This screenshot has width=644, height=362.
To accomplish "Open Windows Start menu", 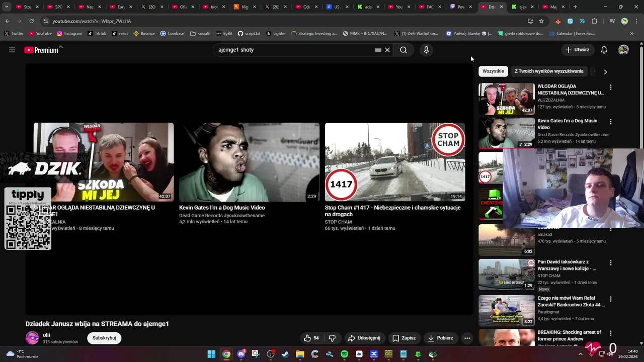I will pyautogui.click(x=212, y=354).
